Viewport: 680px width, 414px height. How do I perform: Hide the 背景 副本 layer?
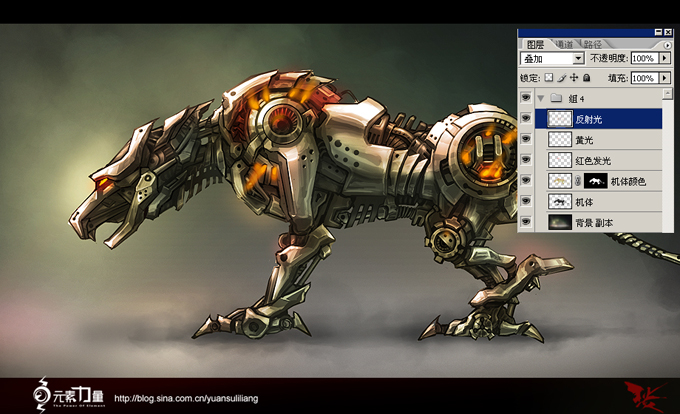[x=526, y=222]
